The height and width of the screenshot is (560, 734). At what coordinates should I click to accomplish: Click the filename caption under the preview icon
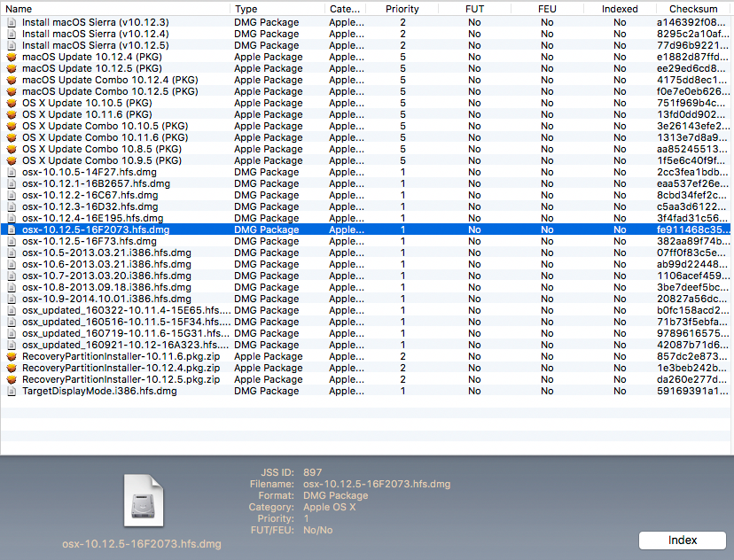coord(142,544)
